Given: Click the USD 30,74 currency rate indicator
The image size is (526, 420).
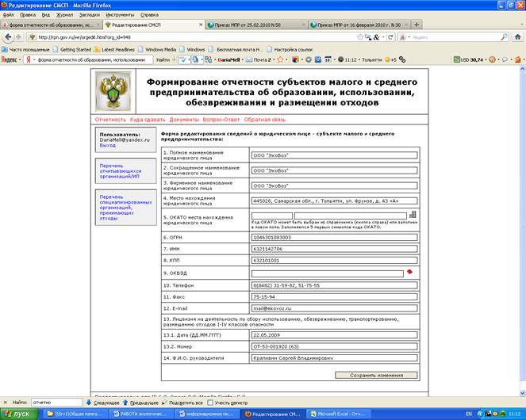Looking at the screenshot, I should [468, 59].
